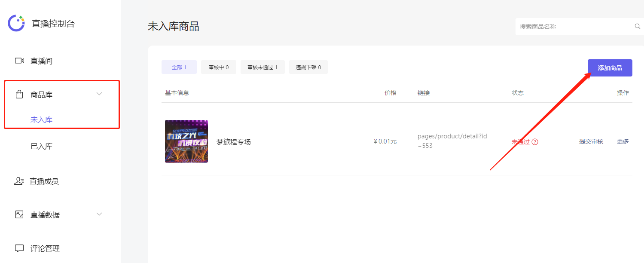The width and height of the screenshot is (644, 263).
Task: Switch to the 违规下架 0 filter tab
Action: click(x=308, y=67)
